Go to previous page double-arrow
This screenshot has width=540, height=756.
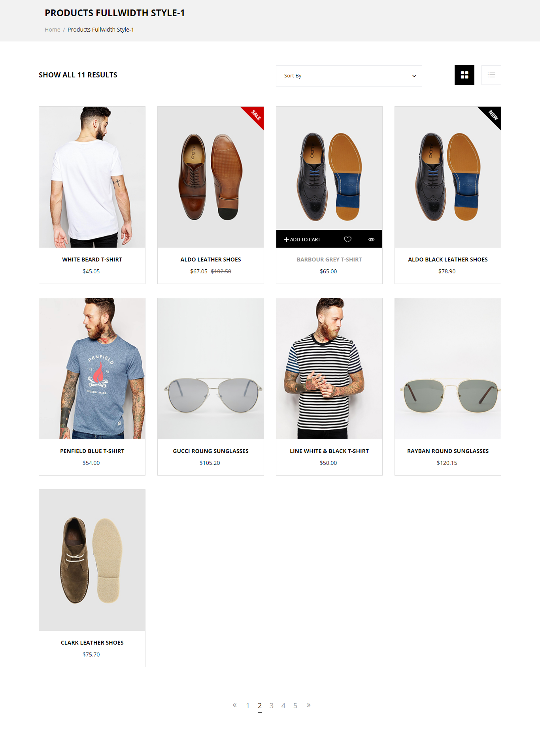[234, 705]
